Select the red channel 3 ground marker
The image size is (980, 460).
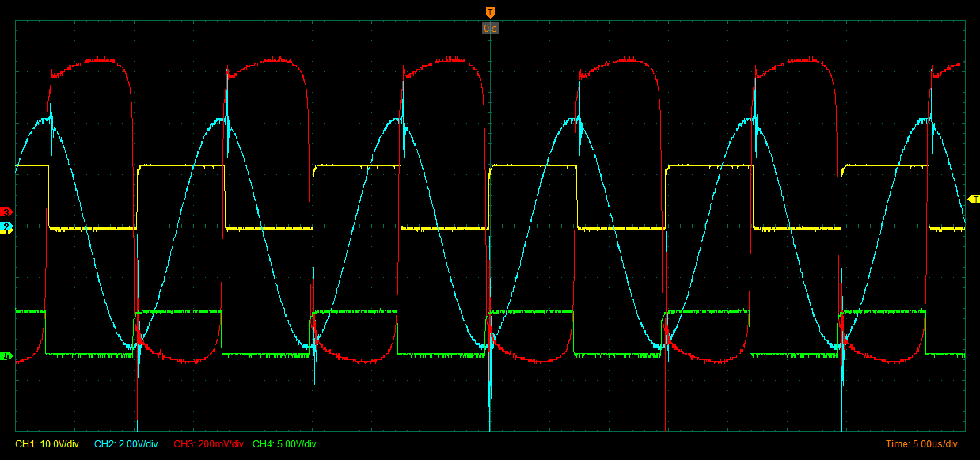click(6, 212)
